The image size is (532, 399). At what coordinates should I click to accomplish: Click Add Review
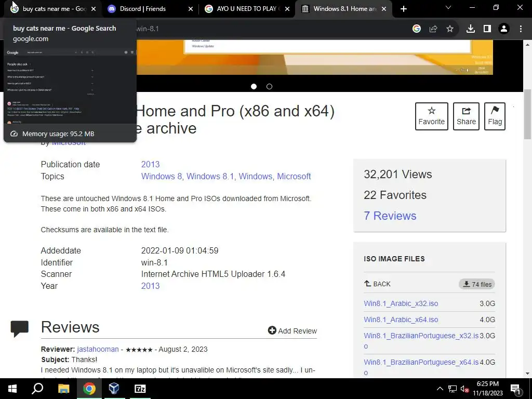tap(292, 330)
